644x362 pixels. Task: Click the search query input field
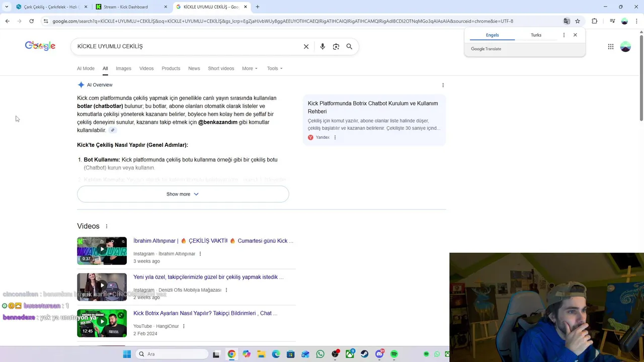[186, 46]
